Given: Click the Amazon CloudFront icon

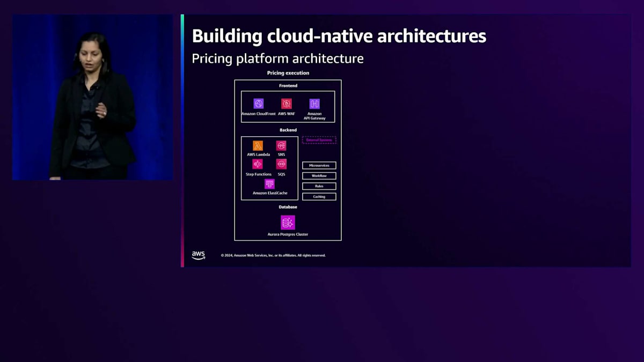Looking at the screenshot, I should (259, 104).
